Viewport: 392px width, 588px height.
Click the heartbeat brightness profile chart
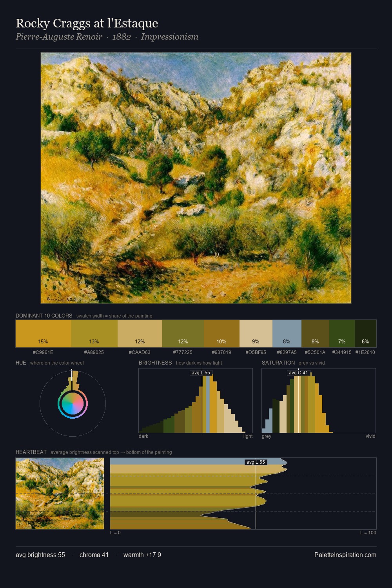pyautogui.click(x=243, y=494)
